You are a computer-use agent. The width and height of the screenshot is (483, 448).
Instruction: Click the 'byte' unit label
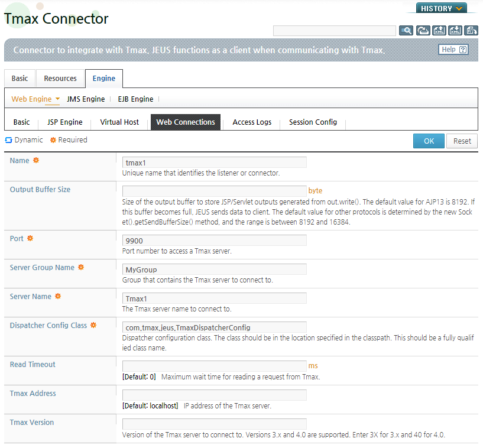315,191
